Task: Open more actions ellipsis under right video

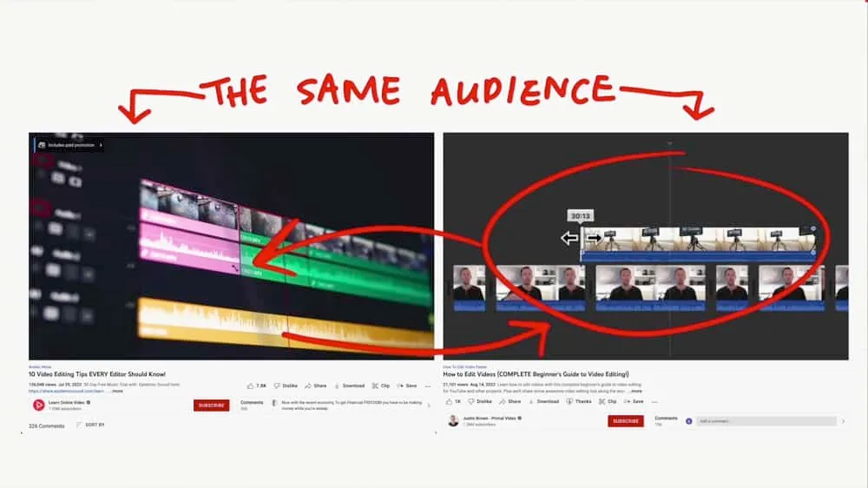Action: (654, 402)
